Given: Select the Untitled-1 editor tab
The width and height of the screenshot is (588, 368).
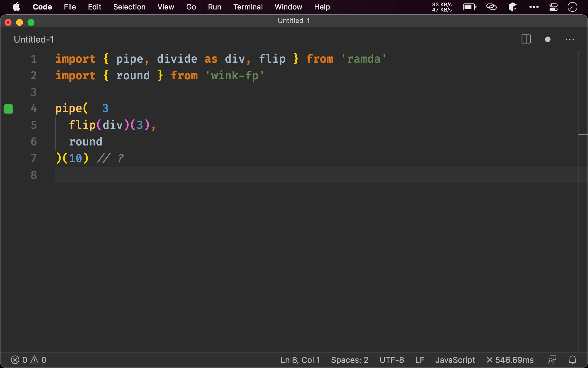Looking at the screenshot, I should point(34,39).
